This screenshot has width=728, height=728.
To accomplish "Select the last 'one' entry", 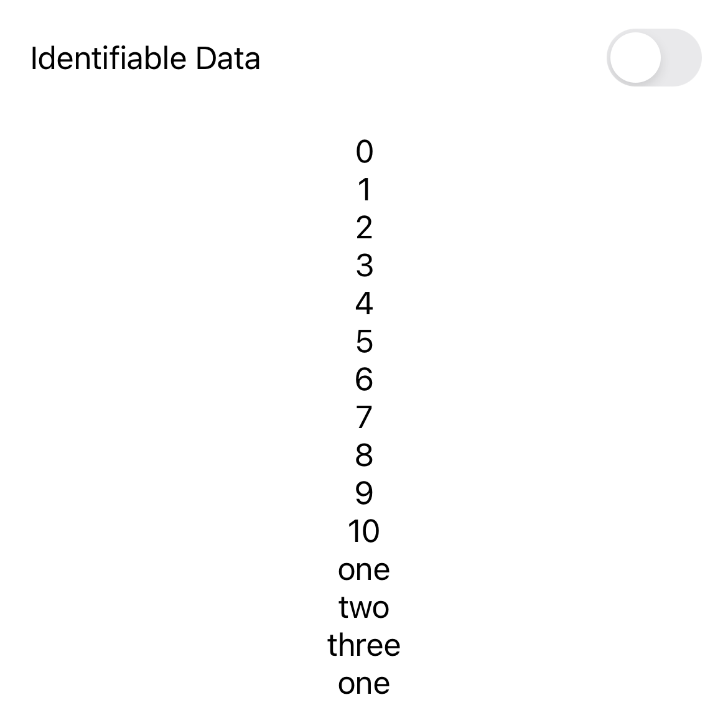I will coord(363,683).
